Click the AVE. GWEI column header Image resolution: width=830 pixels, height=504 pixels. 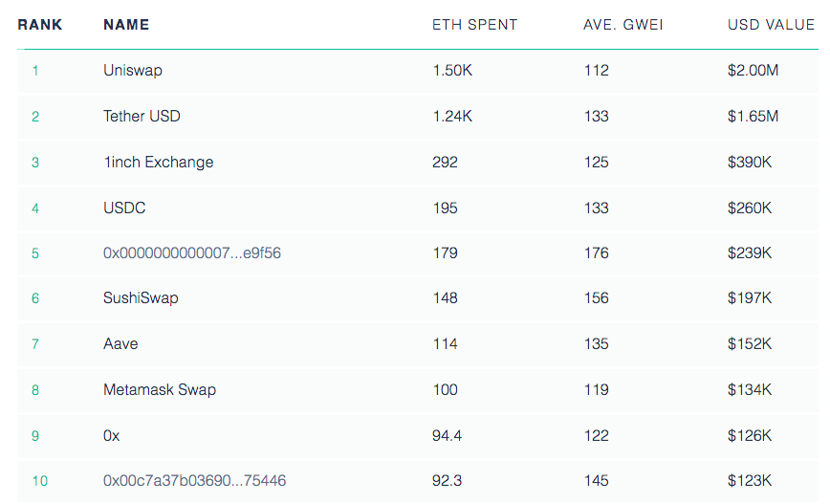tap(621, 25)
